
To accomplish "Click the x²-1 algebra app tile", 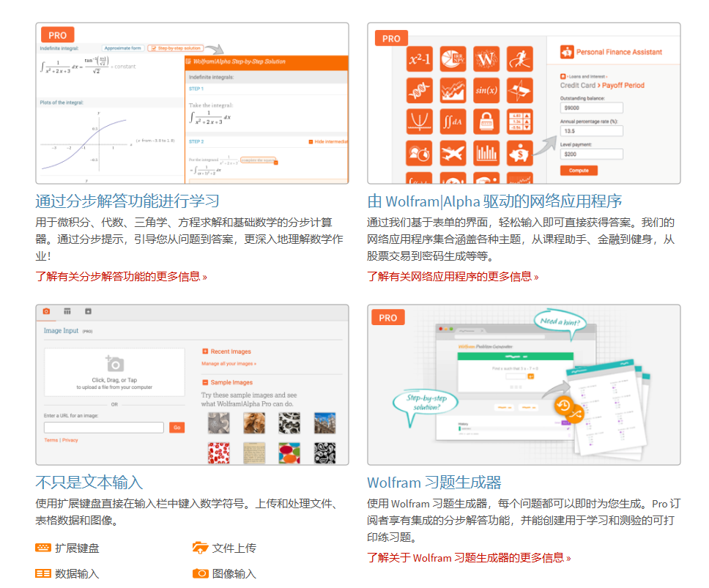I will pyautogui.click(x=419, y=59).
